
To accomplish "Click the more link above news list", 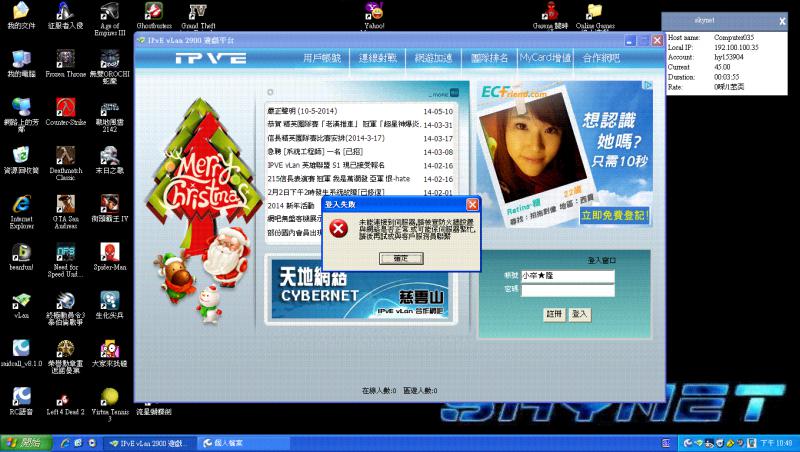I will pos(443,93).
